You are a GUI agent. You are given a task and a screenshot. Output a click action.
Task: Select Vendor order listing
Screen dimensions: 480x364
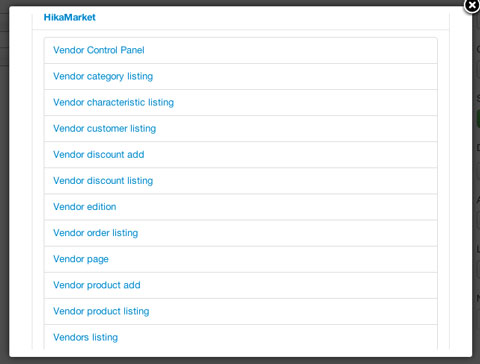click(95, 233)
